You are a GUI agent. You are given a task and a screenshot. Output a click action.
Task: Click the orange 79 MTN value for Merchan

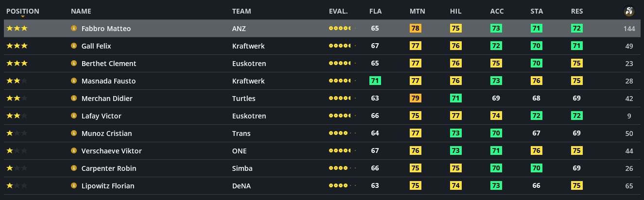(416, 99)
